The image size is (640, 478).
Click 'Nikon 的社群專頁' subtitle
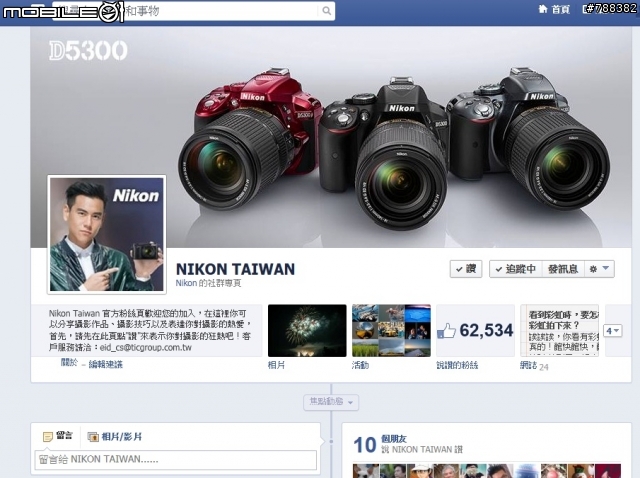pyautogui.click(x=208, y=283)
